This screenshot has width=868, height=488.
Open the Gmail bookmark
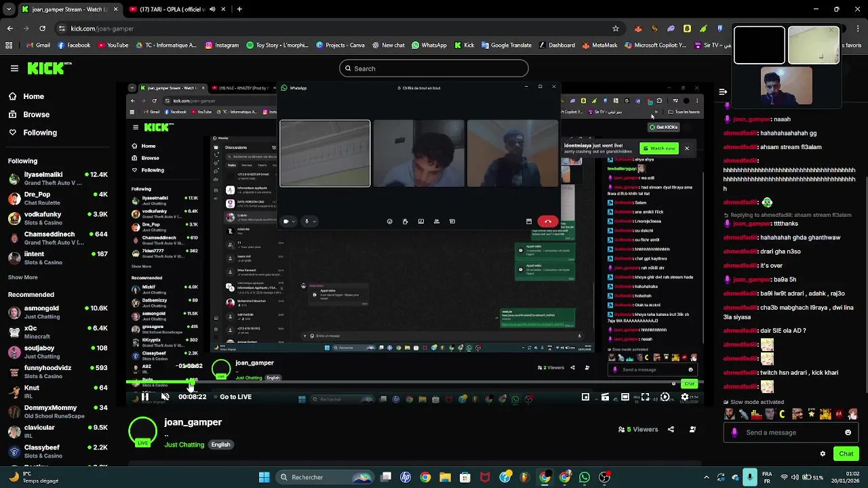[38, 45]
